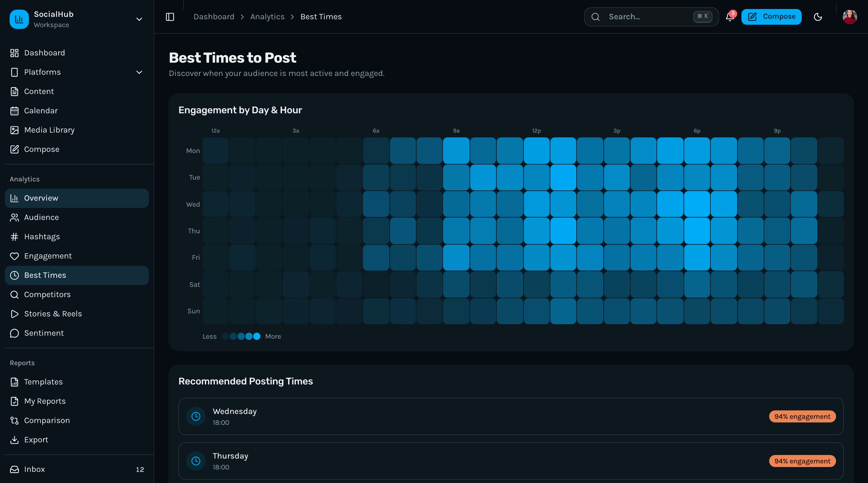Open Stories & Reels analytics

click(77, 314)
